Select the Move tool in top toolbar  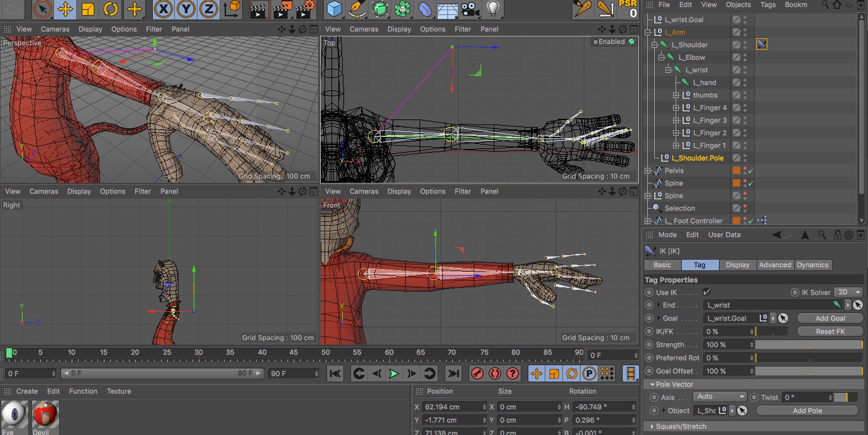(x=65, y=9)
